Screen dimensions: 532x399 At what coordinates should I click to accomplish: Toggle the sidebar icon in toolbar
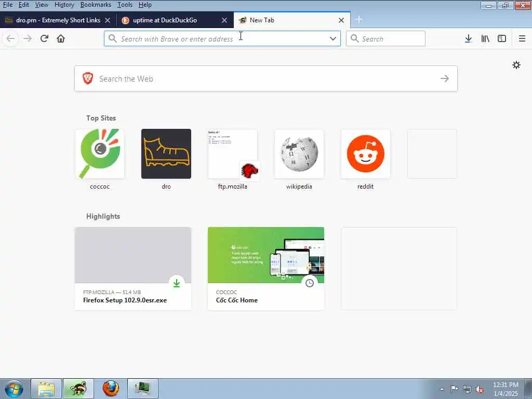[x=502, y=38]
